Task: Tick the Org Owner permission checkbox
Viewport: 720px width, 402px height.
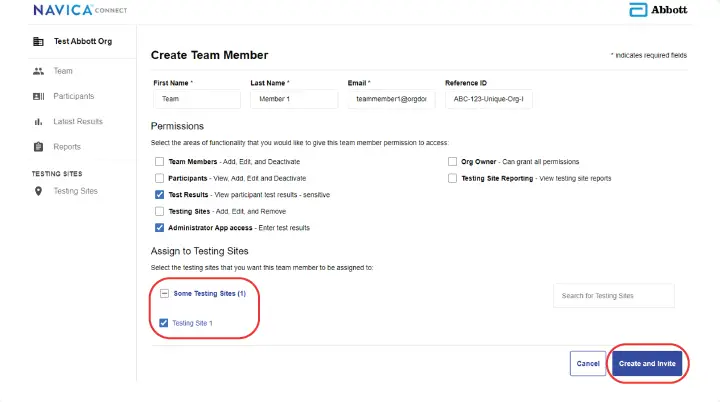Action: click(x=453, y=161)
